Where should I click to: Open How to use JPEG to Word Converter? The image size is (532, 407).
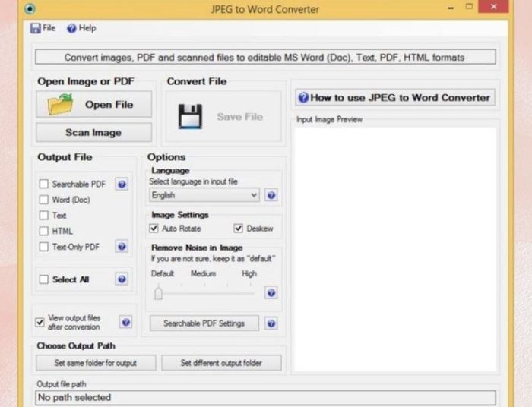395,98
